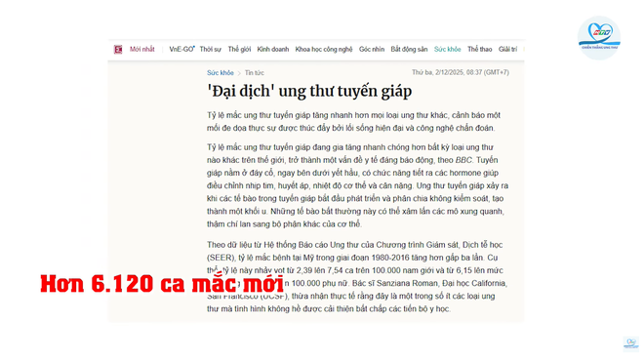Click the heart-shaped channel logo at top right

(x=599, y=38)
